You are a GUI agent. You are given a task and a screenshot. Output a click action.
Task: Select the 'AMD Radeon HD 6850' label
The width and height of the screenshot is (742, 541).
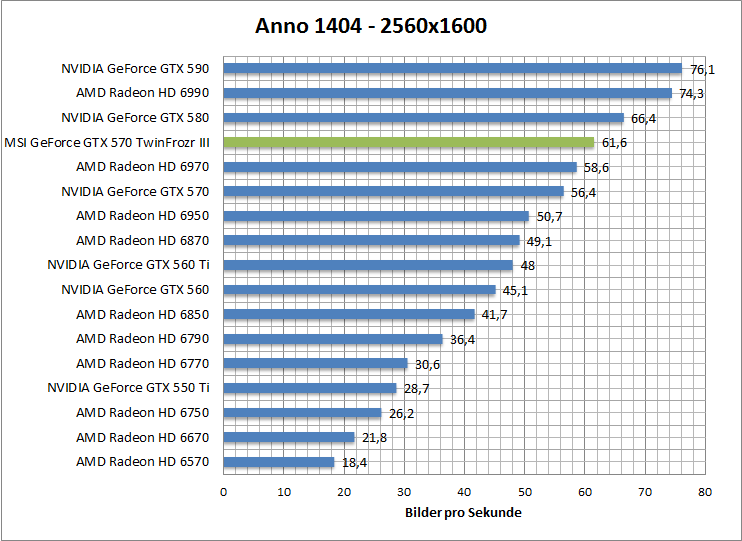coord(142,314)
